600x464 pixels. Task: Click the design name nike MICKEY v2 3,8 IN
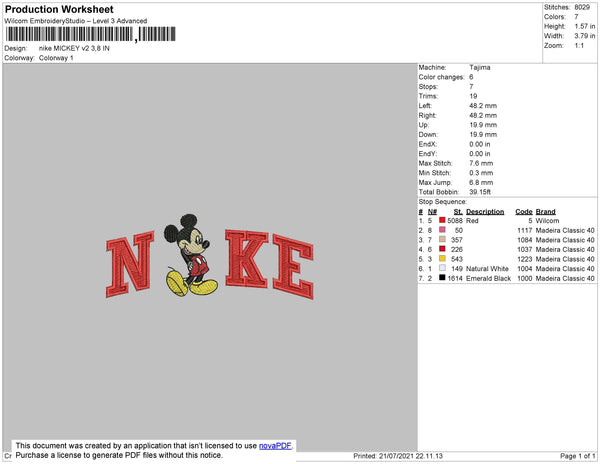74,49
